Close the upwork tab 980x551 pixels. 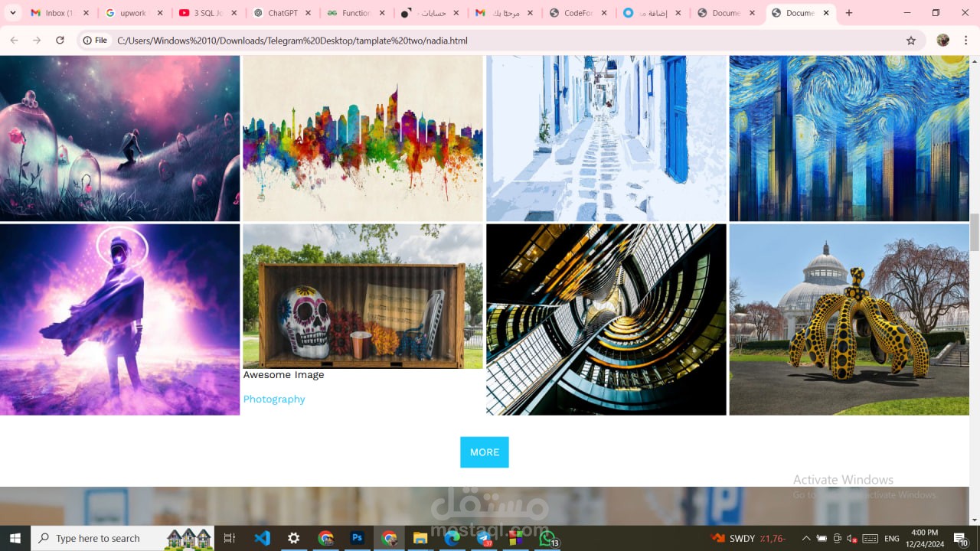(x=160, y=13)
